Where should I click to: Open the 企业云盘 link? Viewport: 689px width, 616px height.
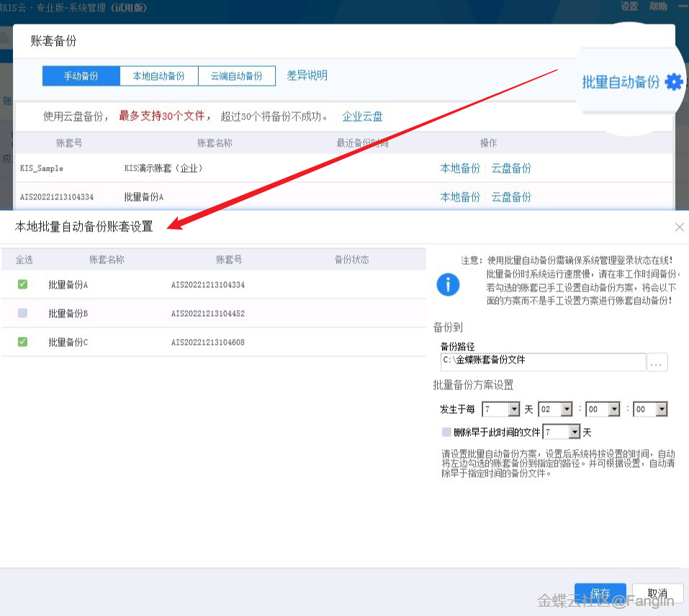pyautogui.click(x=362, y=117)
